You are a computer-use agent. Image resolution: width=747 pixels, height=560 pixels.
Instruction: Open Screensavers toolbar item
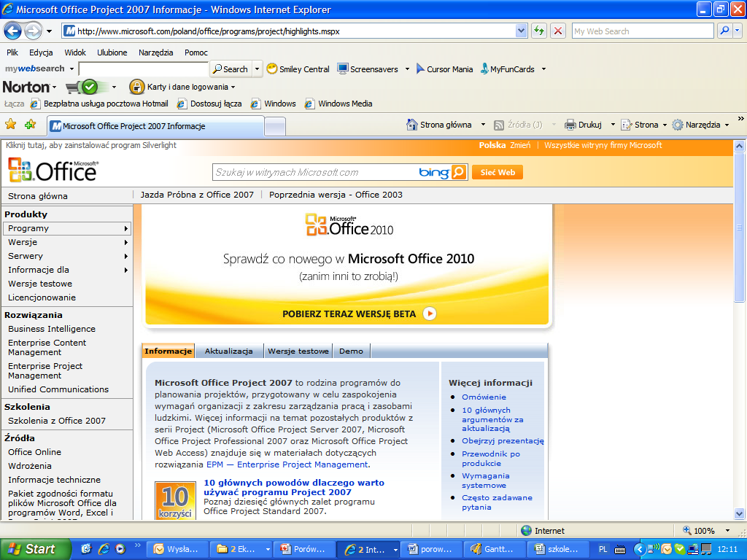point(368,69)
